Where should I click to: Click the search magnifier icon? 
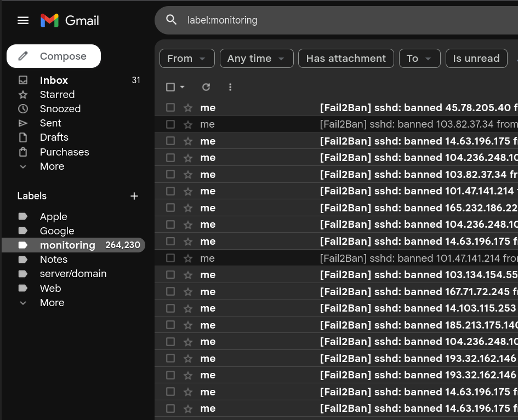(x=172, y=20)
